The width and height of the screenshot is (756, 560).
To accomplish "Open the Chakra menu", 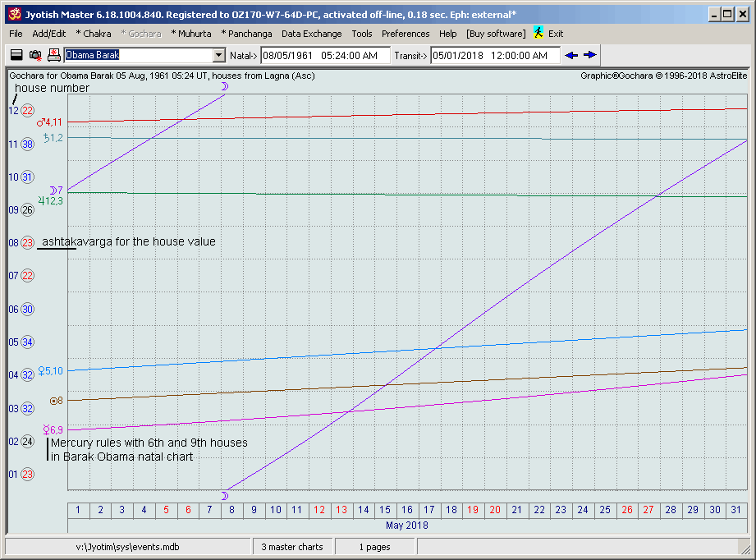I will click(93, 34).
